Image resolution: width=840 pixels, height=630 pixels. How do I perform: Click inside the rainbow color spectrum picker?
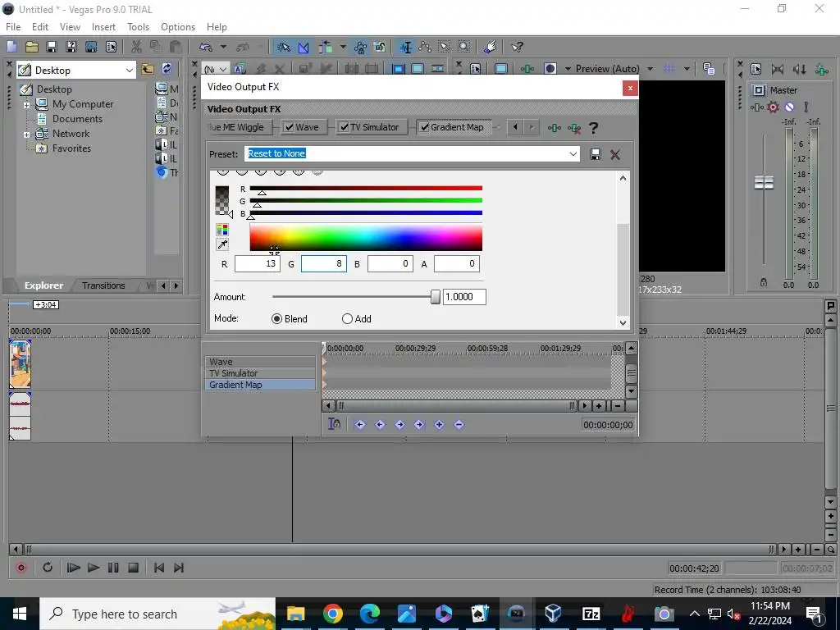366,237
